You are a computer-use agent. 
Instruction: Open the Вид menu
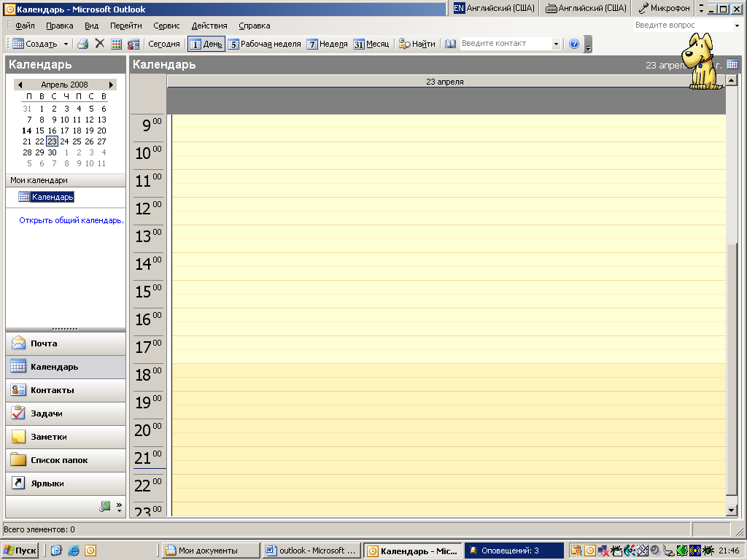91,26
